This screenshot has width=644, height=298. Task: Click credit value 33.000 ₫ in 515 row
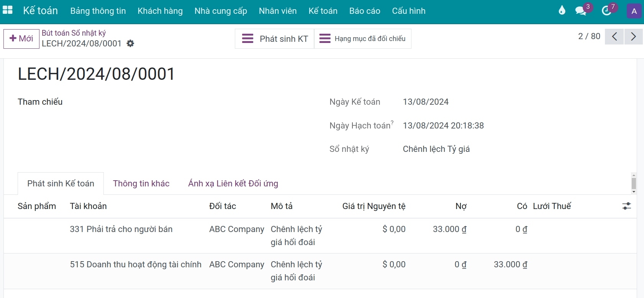click(x=510, y=264)
